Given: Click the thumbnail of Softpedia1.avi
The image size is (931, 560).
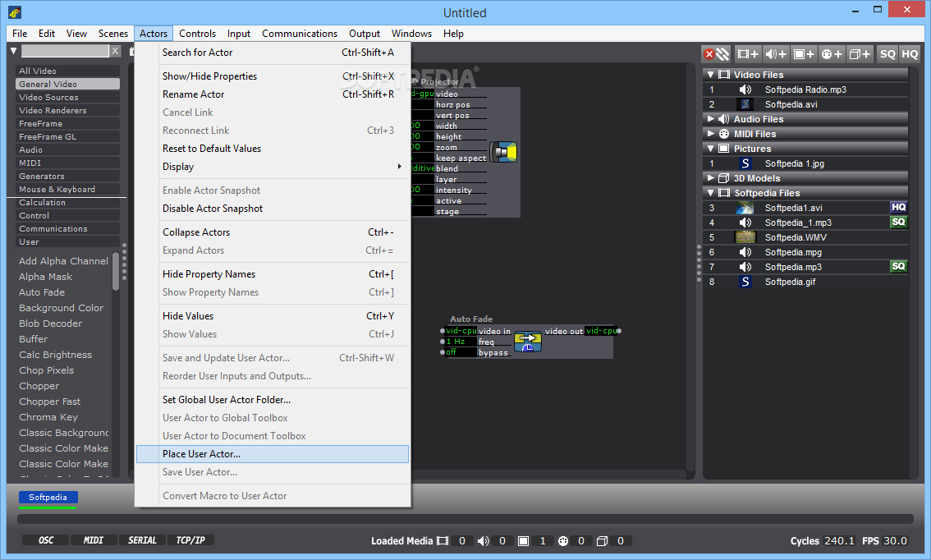Looking at the screenshot, I should (x=745, y=208).
